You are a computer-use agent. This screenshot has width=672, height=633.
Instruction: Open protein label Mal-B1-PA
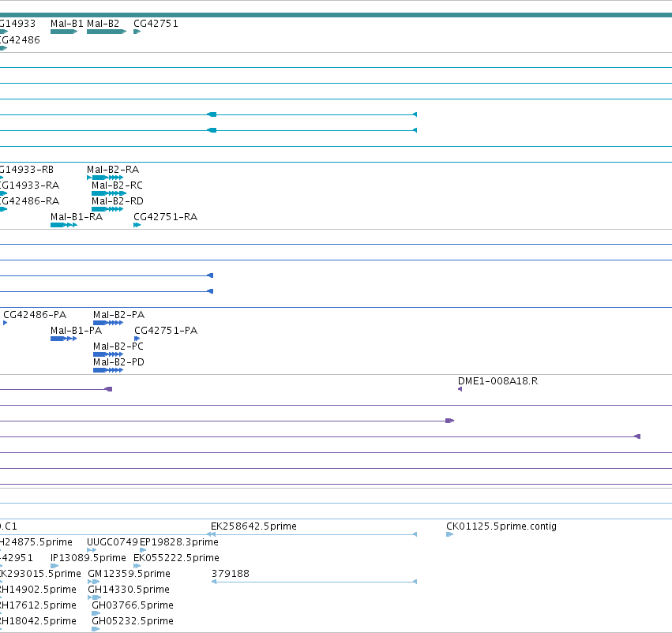[x=77, y=331]
